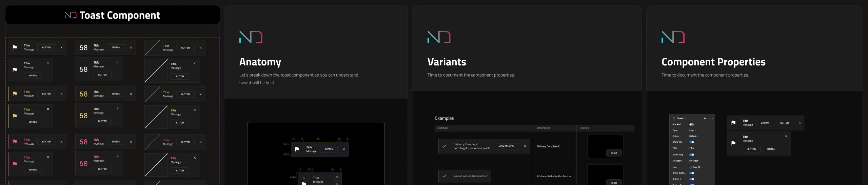The height and width of the screenshot is (185, 868).
Task: Click BUTTON in the yellow inline flag toast
Action: (46, 94)
